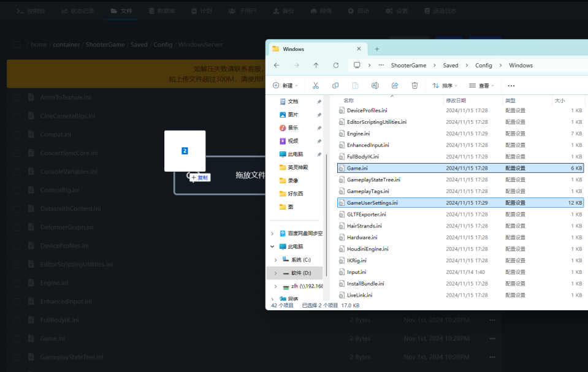The width and height of the screenshot is (588, 372).
Task: Open the Explorer toolbar more options menu
Action: pos(511,86)
